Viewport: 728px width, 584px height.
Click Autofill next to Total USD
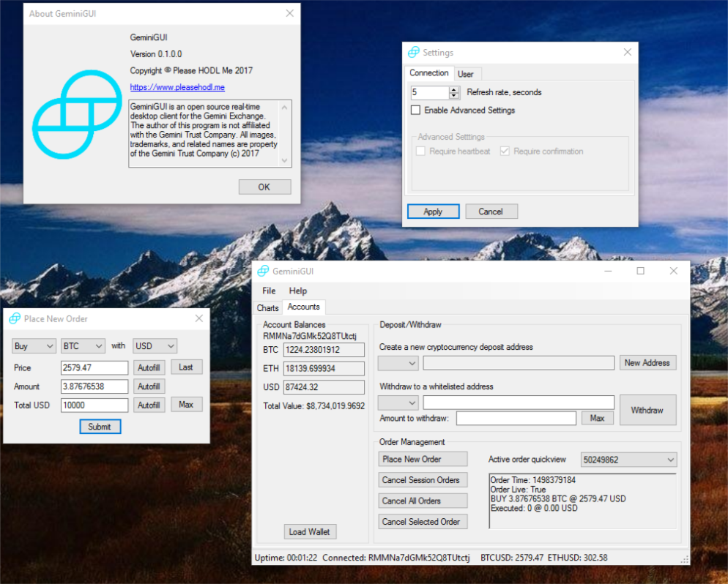point(149,405)
